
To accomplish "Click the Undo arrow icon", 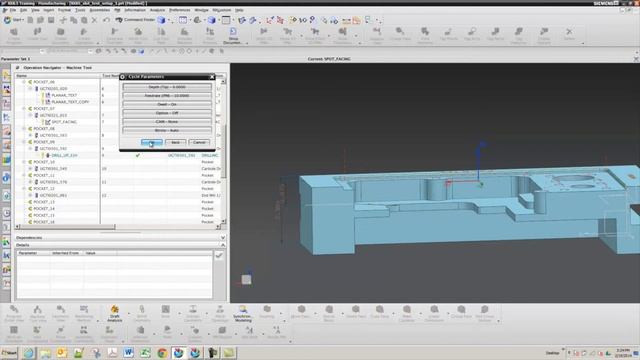I will coord(106,20).
